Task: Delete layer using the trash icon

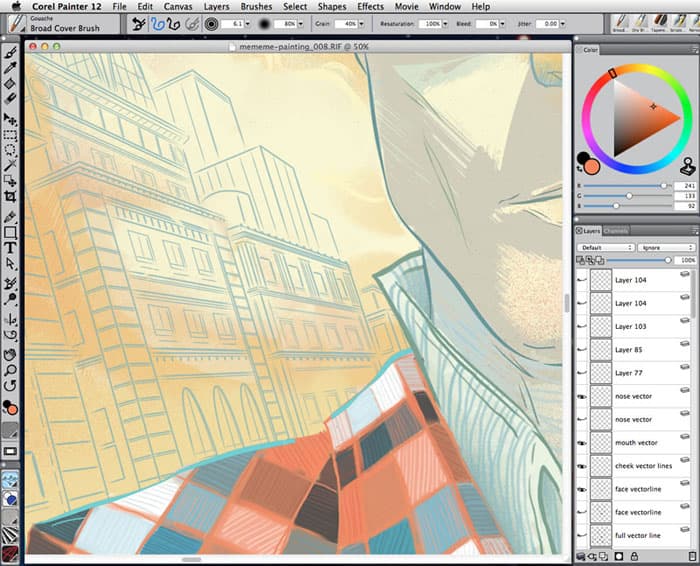Action: pyautogui.click(x=693, y=556)
